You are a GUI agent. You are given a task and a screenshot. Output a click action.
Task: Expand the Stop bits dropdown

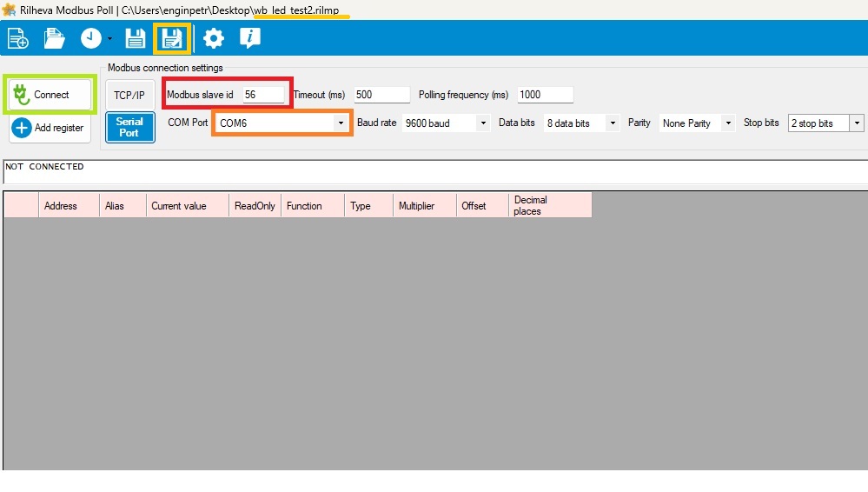[x=857, y=123]
